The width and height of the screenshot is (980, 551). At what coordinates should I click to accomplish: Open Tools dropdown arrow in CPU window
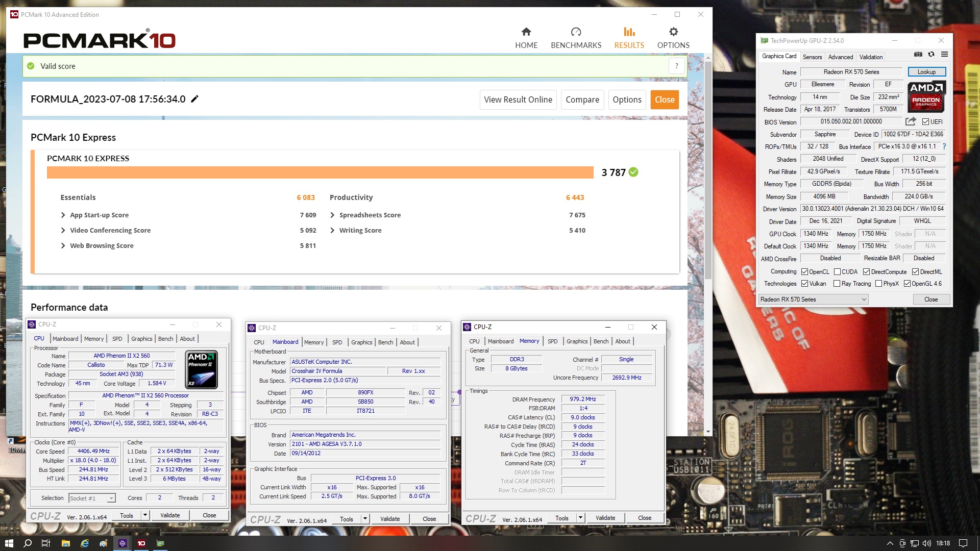pyautogui.click(x=145, y=515)
